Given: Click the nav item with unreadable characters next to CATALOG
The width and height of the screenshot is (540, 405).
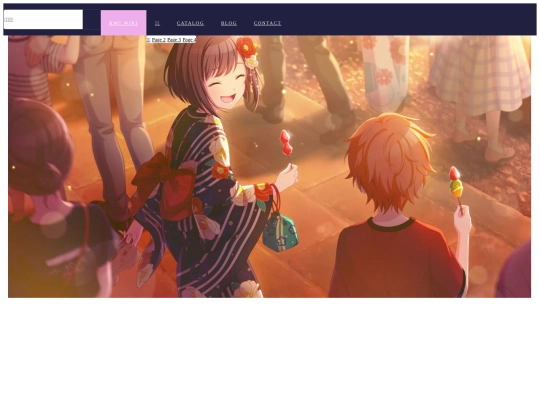Looking at the screenshot, I should [157, 23].
